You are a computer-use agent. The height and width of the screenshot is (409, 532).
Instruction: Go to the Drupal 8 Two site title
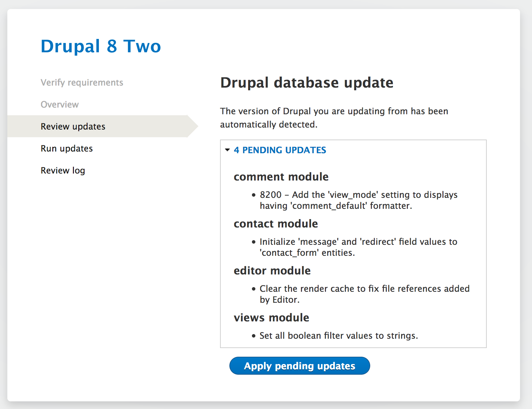coord(101,46)
